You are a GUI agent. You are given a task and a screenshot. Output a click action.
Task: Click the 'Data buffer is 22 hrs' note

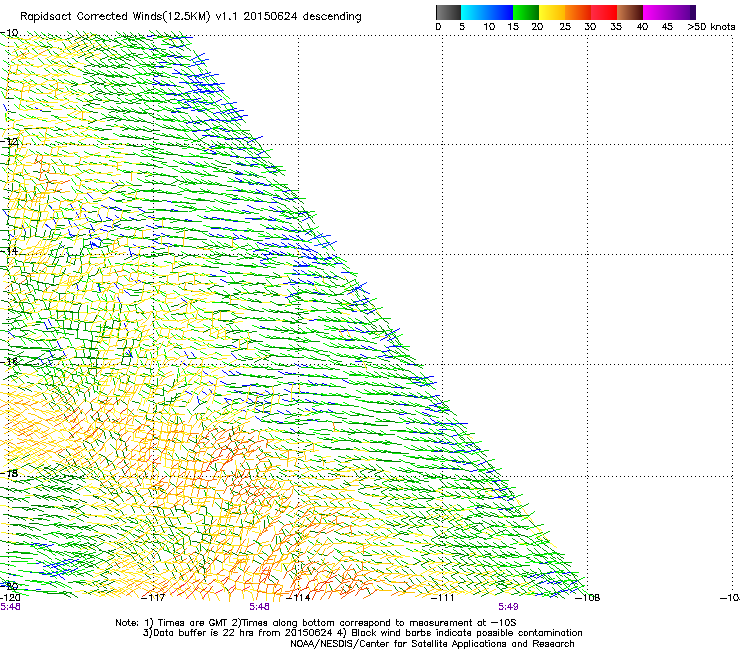pyautogui.click(x=362, y=633)
